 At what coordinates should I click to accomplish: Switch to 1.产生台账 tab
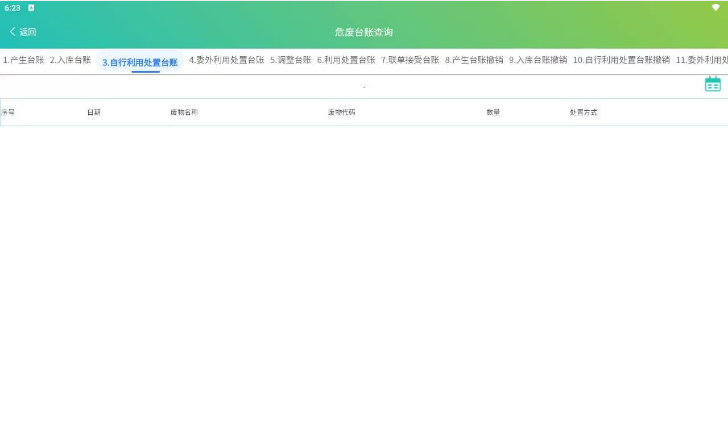click(x=23, y=60)
